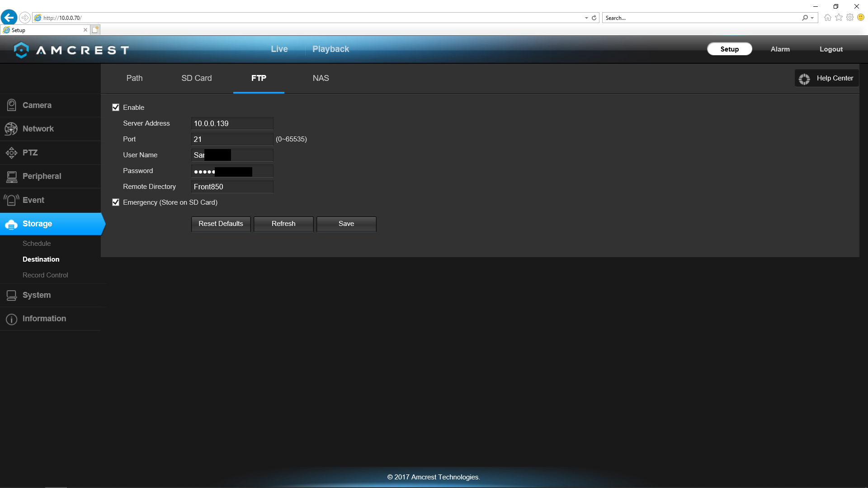Open the Event menu label
The image size is (868, 488).
click(x=33, y=200)
